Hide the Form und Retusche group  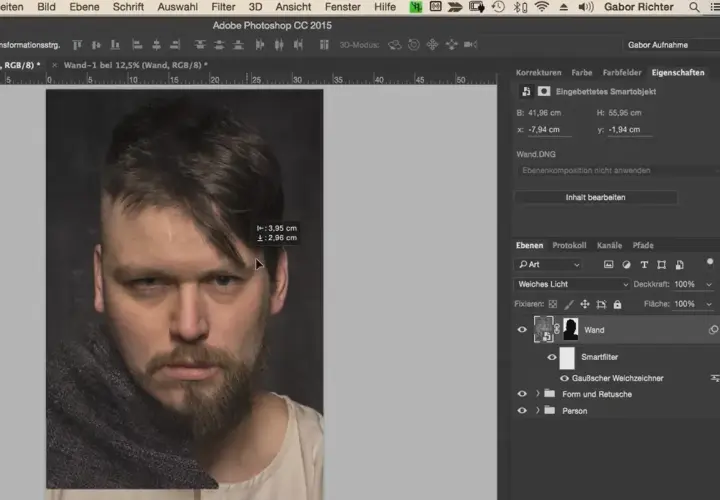point(522,394)
